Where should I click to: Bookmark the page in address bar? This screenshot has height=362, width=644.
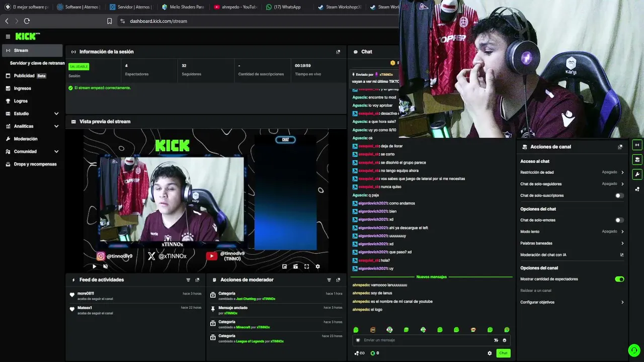click(109, 21)
